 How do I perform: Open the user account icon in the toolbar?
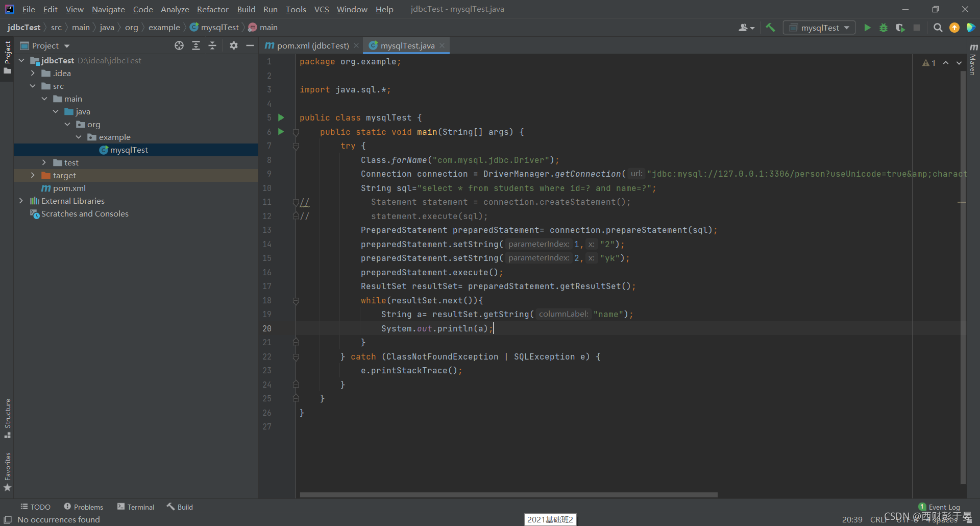click(x=746, y=28)
